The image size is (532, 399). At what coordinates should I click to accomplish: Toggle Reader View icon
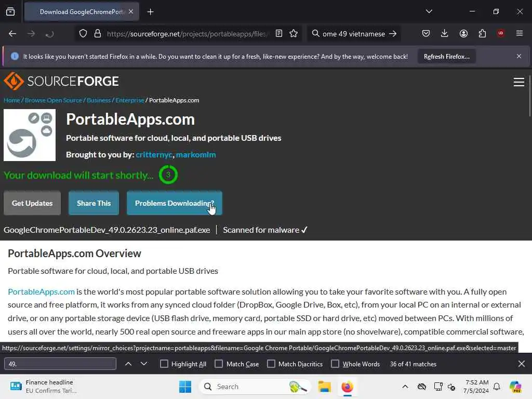click(279, 33)
